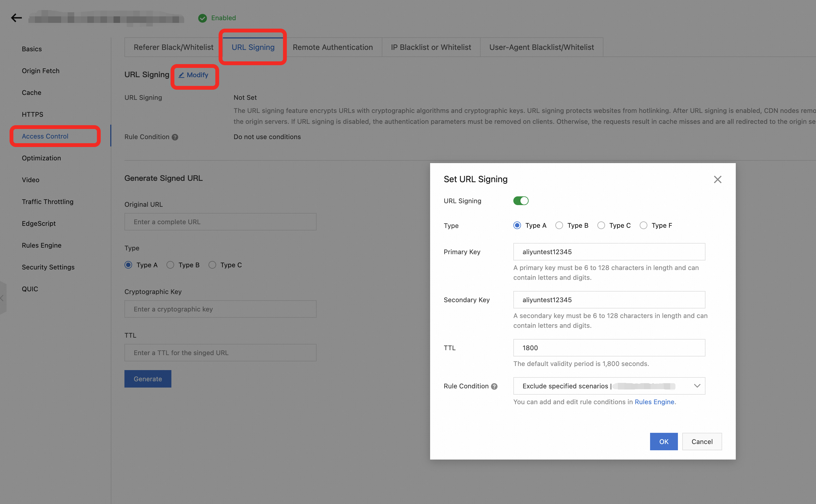This screenshot has width=816, height=504.
Task: Close the Set URL Signing dialog with X
Action: tap(718, 180)
